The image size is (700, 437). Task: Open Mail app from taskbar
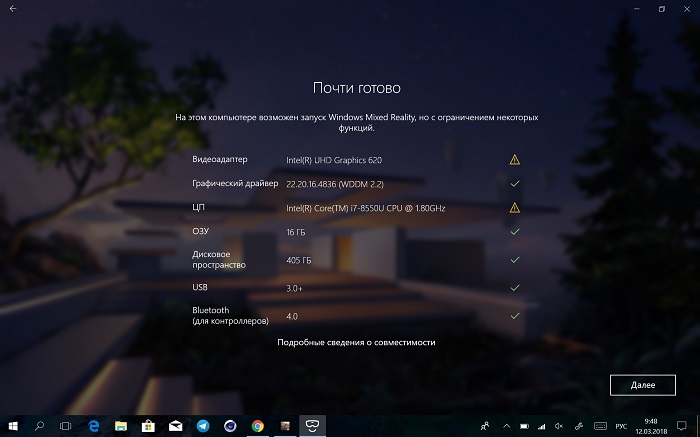(175, 426)
